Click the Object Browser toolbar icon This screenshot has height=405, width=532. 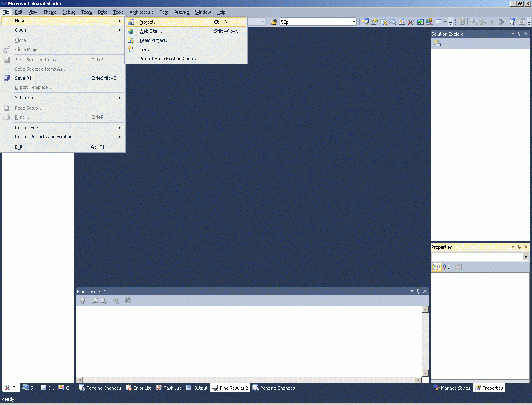(x=393, y=22)
